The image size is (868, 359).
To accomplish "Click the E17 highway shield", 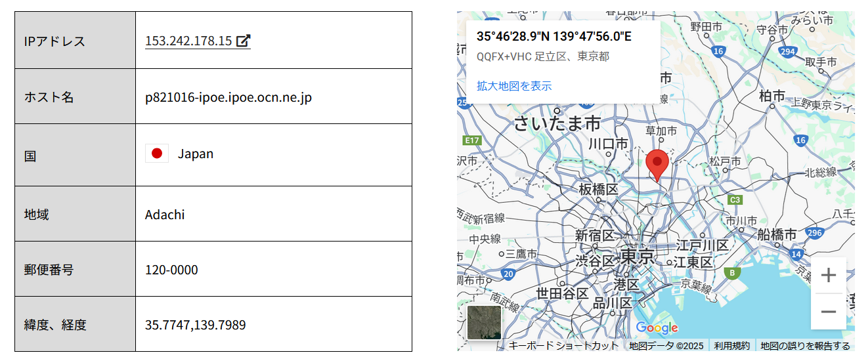I will tap(471, 140).
